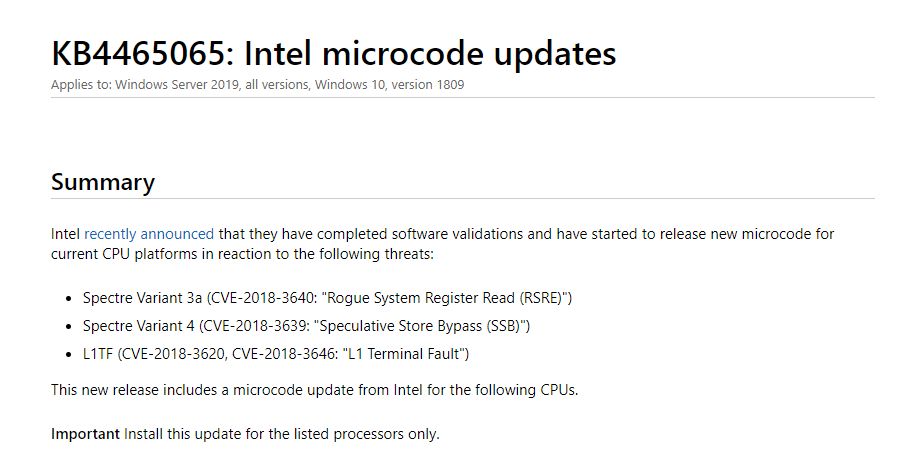Screen dimensions: 898x455
Task: Click "Speculative Store Bypass (SSB)" text
Action: point(420,326)
